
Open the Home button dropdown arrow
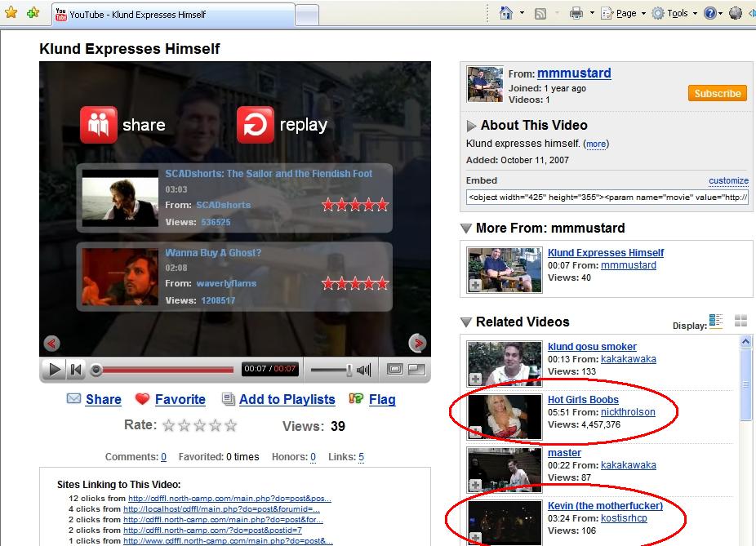522,13
